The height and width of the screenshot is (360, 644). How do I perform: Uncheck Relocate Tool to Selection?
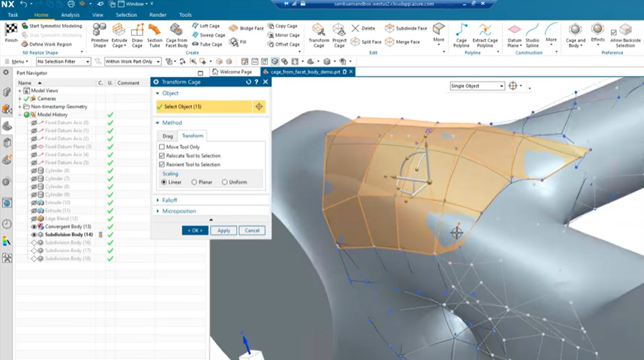(162, 156)
